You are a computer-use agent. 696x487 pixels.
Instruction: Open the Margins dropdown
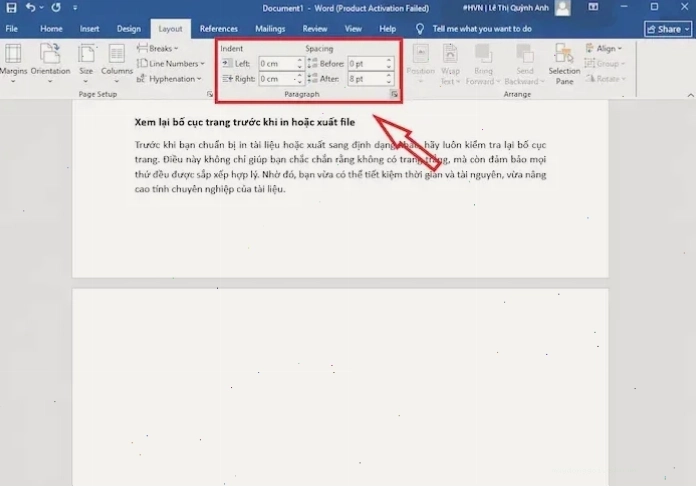click(13, 63)
